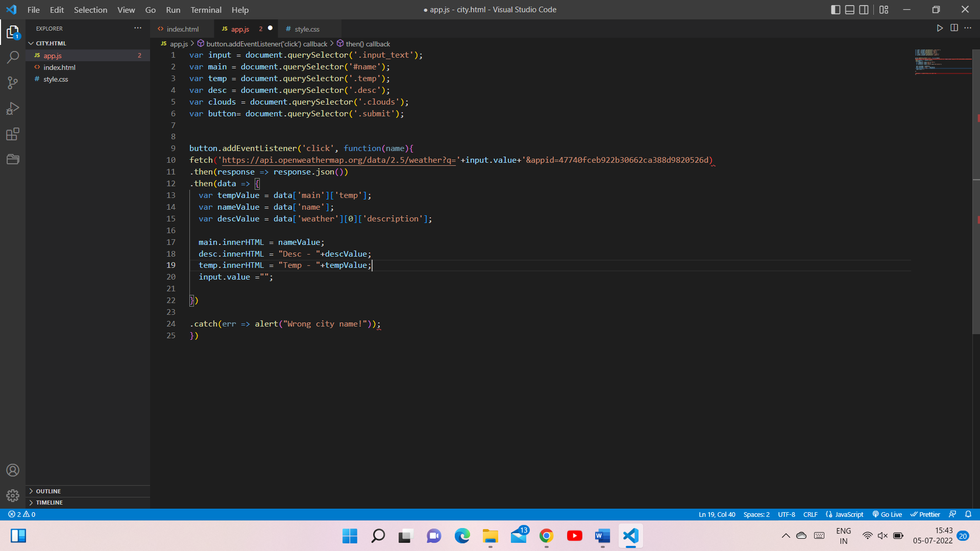Click Prettier in status bar
The width and height of the screenshot is (980, 551).
[925, 514]
